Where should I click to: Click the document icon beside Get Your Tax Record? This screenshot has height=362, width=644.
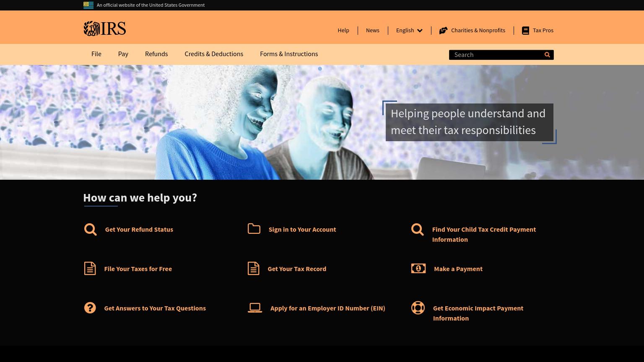253,269
